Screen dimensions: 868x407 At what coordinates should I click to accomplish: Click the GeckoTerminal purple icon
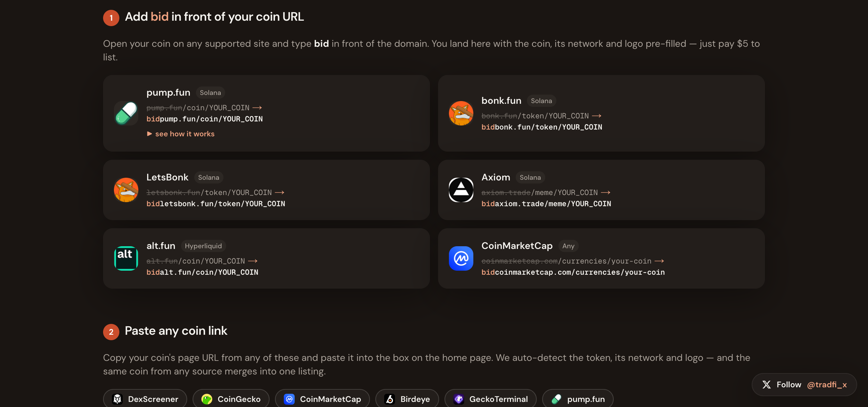pos(459,399)
